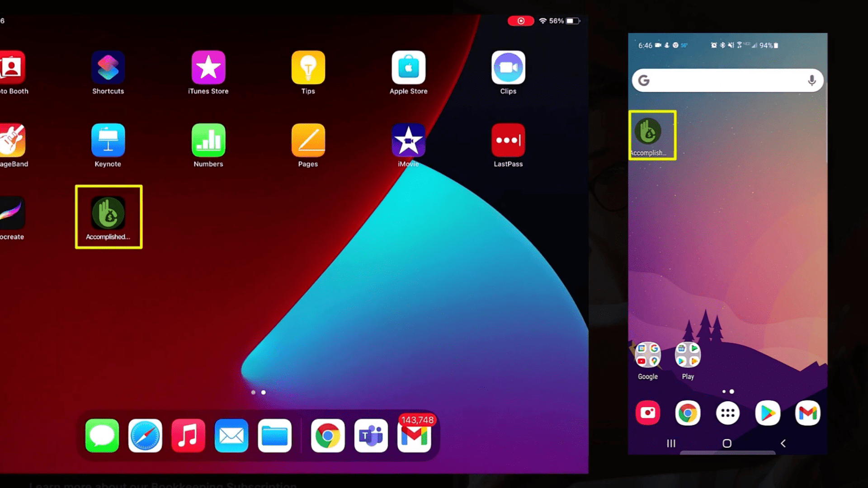
Task: Select Android navigation back button
Action: tap(783, 443)
